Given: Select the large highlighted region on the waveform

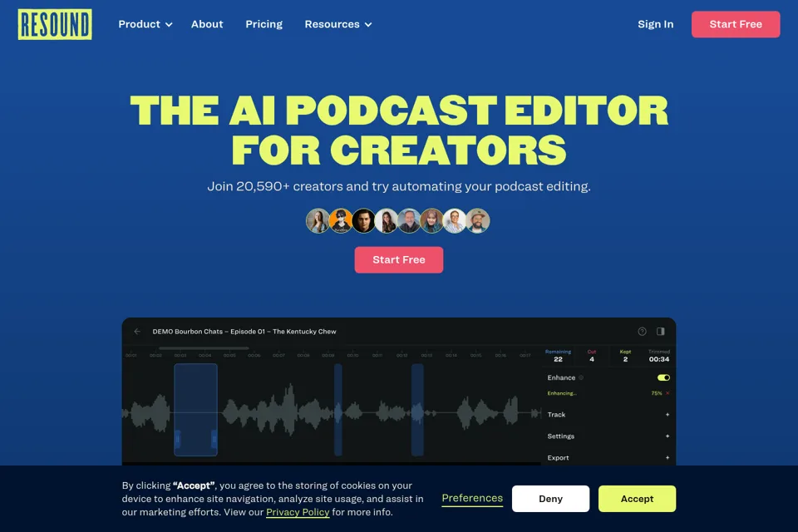Looking at the screenshot, I should click(196, 409).
